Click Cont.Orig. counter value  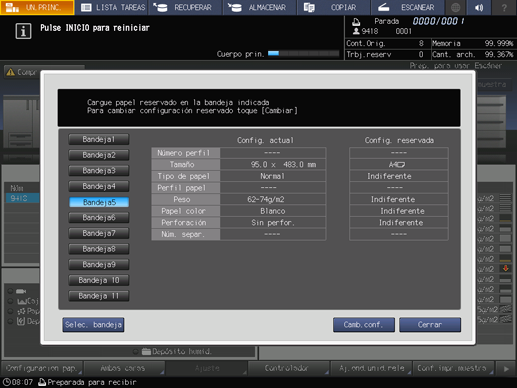(x=421, y=43)
